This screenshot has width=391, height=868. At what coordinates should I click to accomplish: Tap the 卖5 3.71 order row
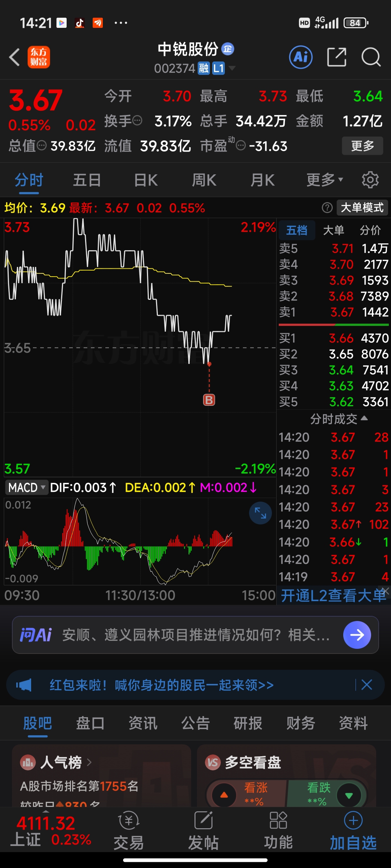click(333, 248)
